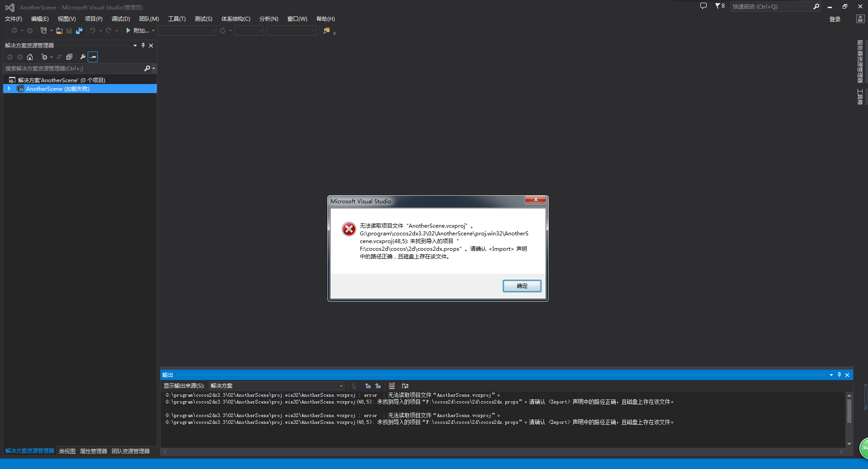
Task: Click the Find Message in Code icon
Action: tap(354, 386)
